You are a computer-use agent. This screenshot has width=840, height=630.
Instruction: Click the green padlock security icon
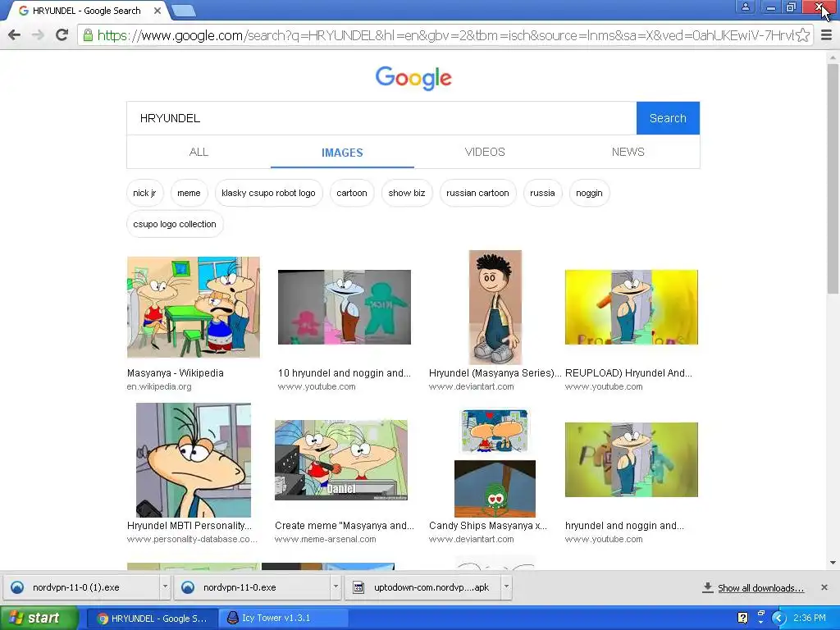(x=87, y=35)
